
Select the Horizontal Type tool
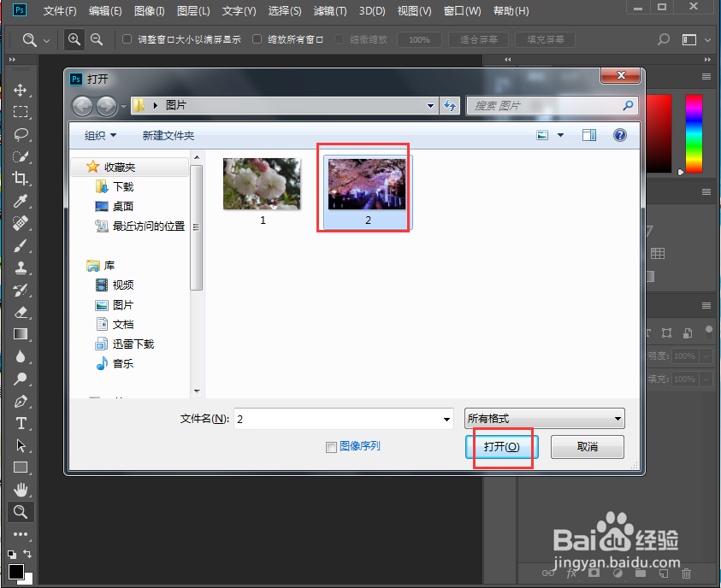pos(21,423)
